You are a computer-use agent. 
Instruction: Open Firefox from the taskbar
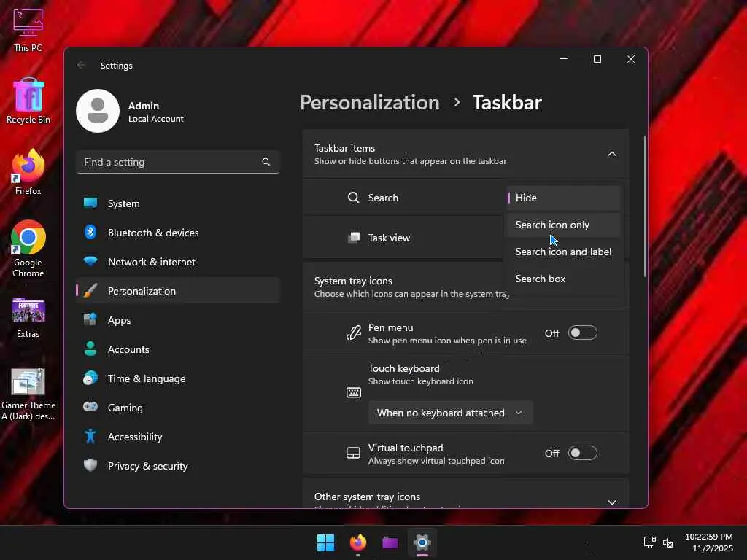(x=357, y=542)
